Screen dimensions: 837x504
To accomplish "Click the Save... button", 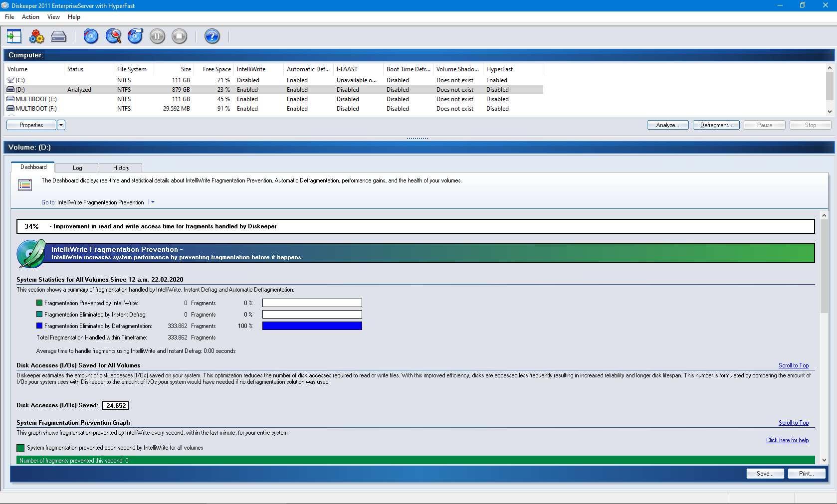I will point(765,474).
